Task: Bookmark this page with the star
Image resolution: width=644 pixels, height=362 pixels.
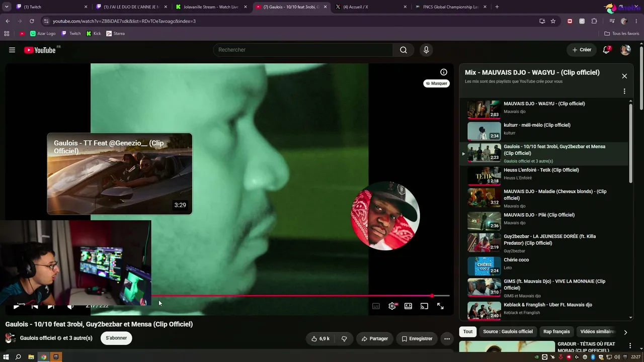Action: [553, 21]
